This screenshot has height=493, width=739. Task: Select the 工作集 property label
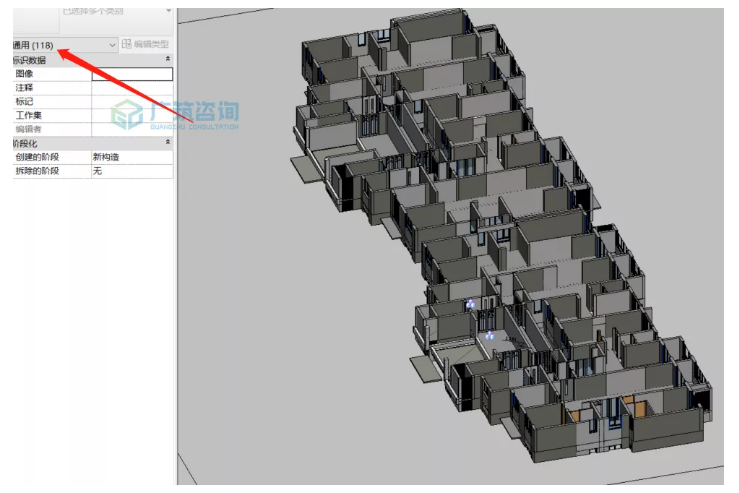tap(29, 115)
